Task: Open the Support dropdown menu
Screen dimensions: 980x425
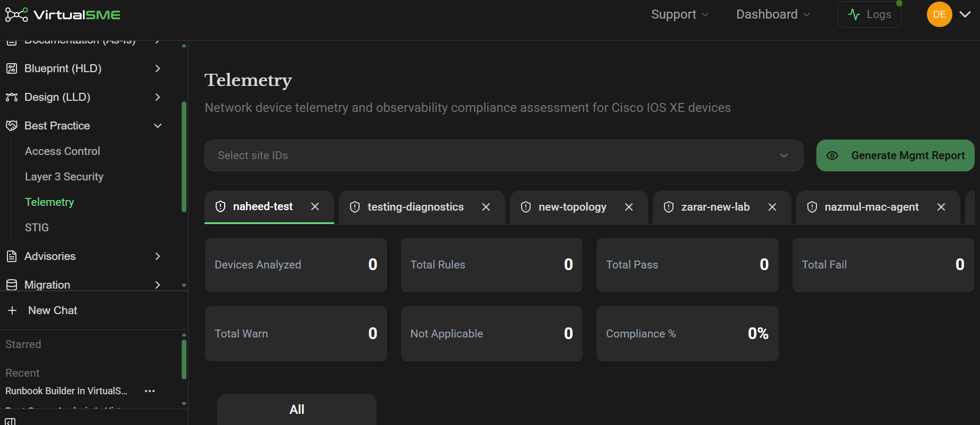Action: point(680,14)
